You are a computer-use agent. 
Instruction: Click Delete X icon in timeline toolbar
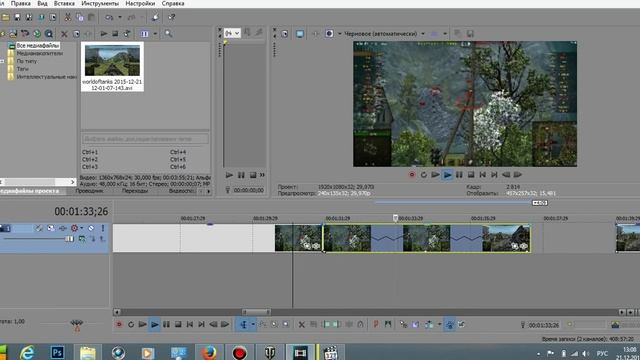(x=301, y=324)
